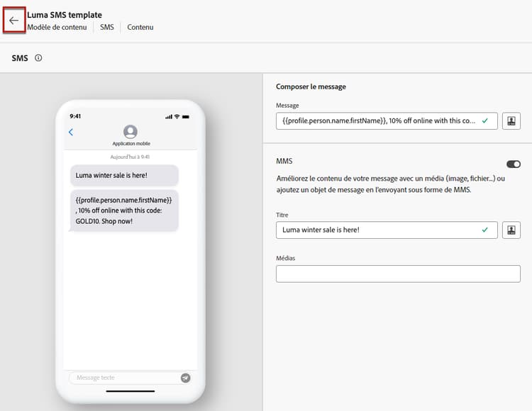Image resolution: width=532 pixels, height=411 pixels.
Task: Click the blue back chevron in phone preview
Action: click(x=71, y=132)
